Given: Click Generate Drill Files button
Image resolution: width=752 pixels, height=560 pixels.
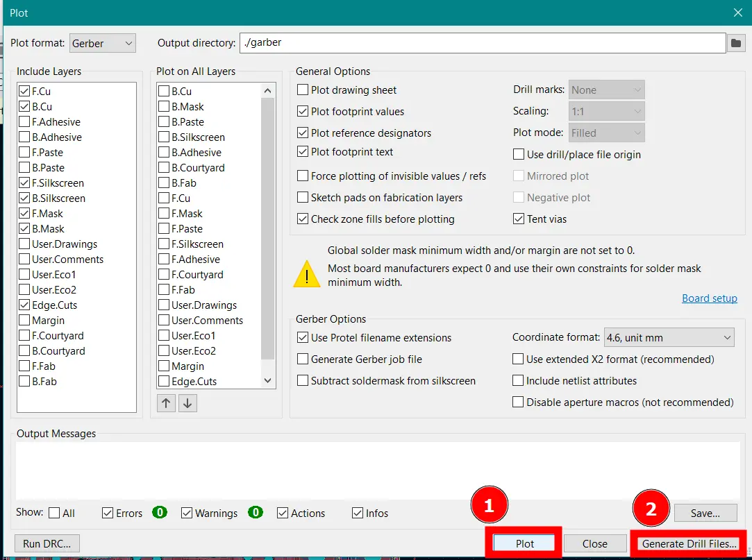Looking at the screenshot, I should pyautogui.click(x=689, y=543).
